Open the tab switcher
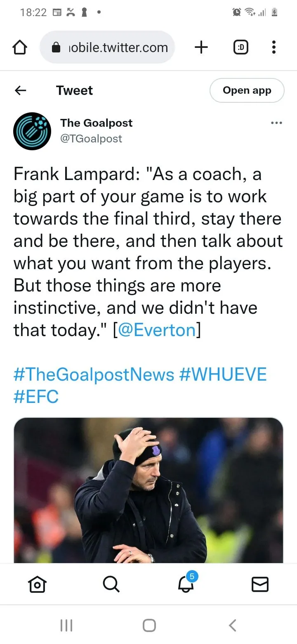 [x=241, y=48]
